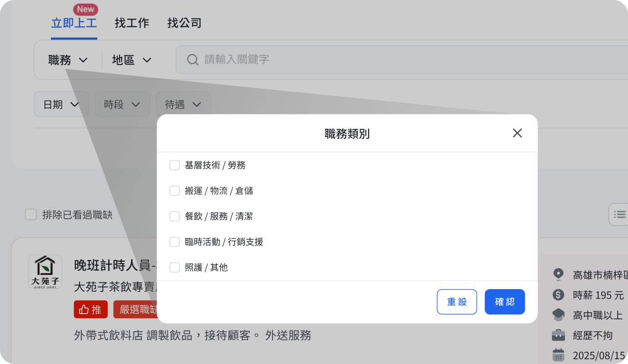Expand the 日期 date filter
Image resolution: width=628 pixels, height=364 pixels.
click(x=61, y=104)
